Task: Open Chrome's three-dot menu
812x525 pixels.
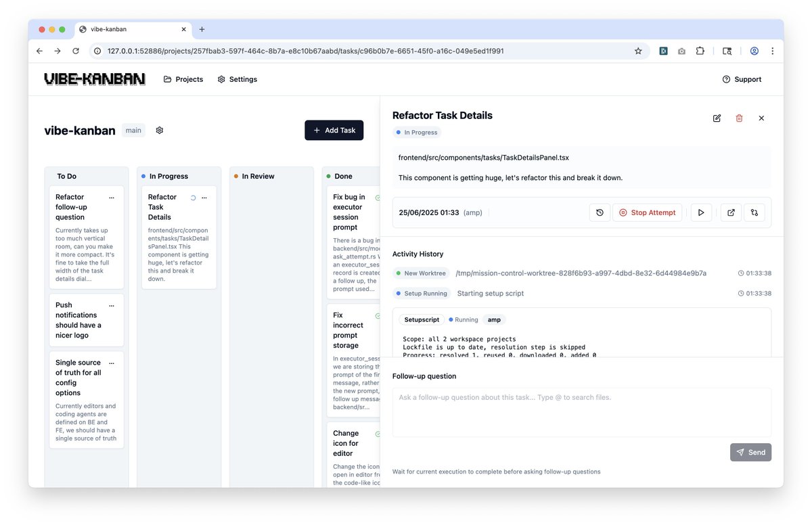Action: pyautogui.click(x=772, y=51)
